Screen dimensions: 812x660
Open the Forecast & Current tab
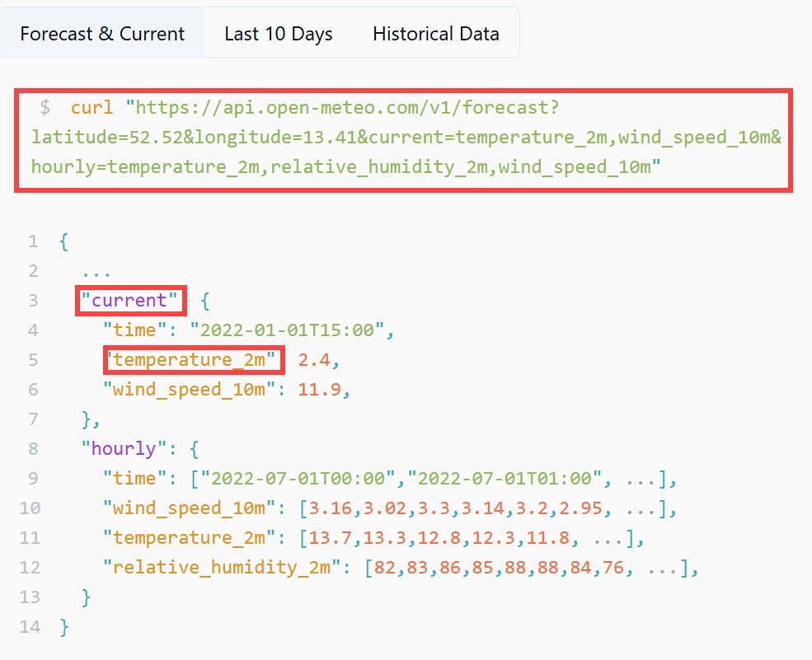[102, 34]
